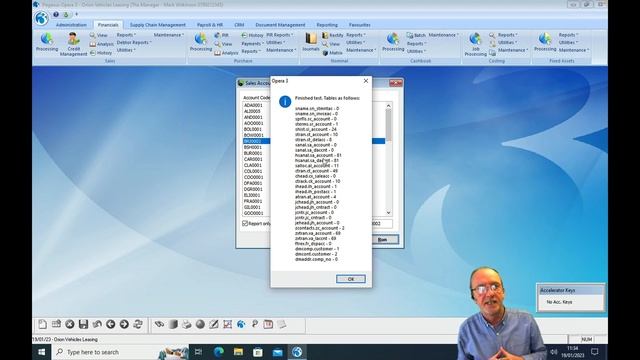Click the pencil edit toolbar icon
Image resolution: width=640 pixels, height=360 pixels.
point(214,324)
